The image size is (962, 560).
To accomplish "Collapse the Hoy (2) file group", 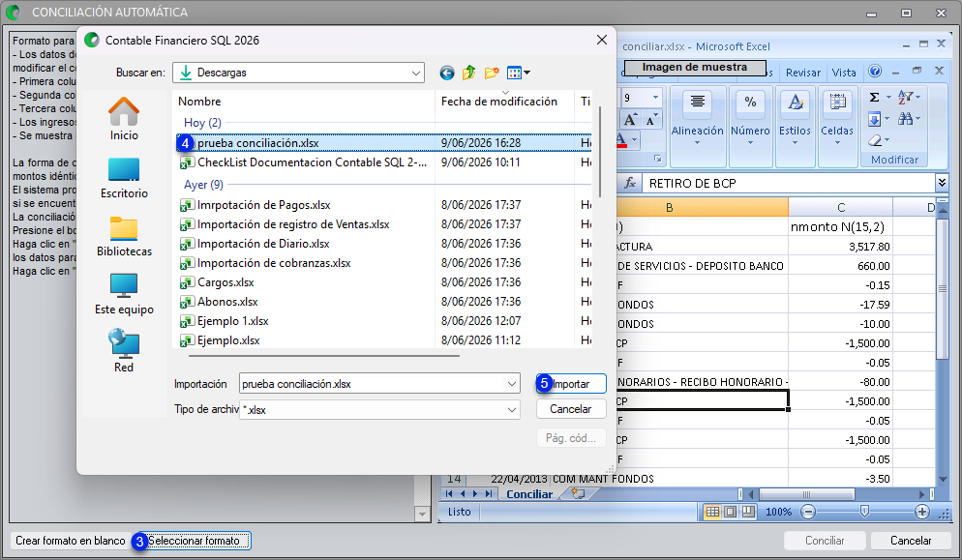I will click(202, 123).
